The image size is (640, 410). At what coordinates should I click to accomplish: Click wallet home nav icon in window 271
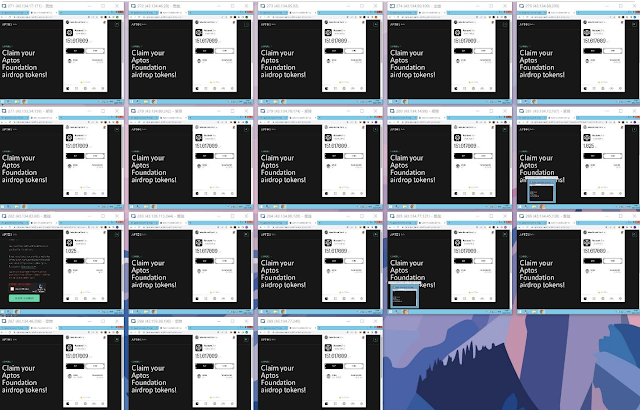coord(68,89)
